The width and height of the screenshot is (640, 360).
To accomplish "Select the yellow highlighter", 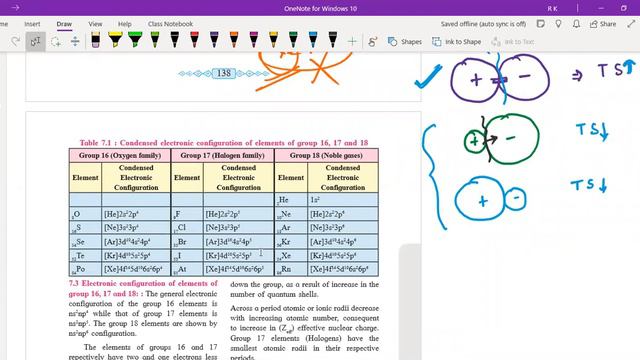I will 116,40.
